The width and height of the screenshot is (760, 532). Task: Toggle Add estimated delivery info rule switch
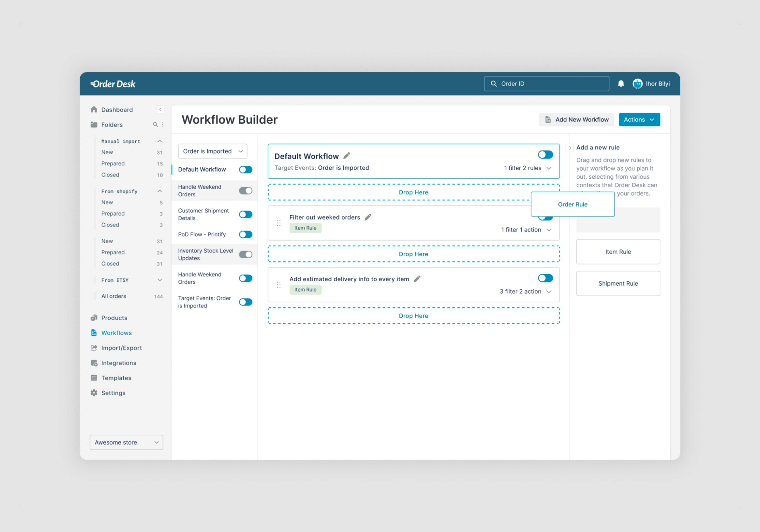click(545, 278)
